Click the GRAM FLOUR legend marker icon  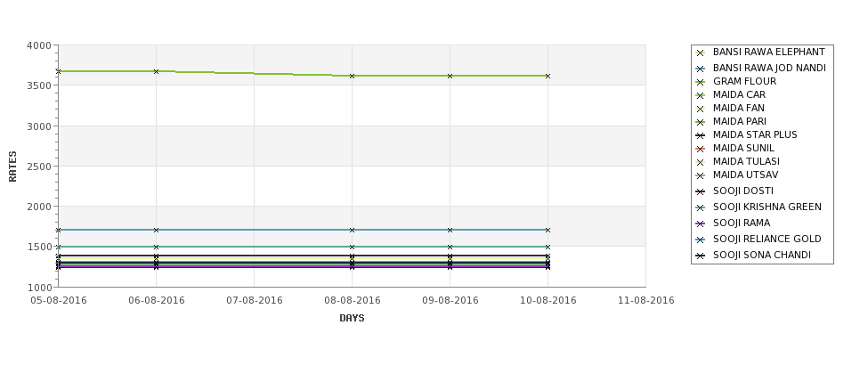coord(700,82)
